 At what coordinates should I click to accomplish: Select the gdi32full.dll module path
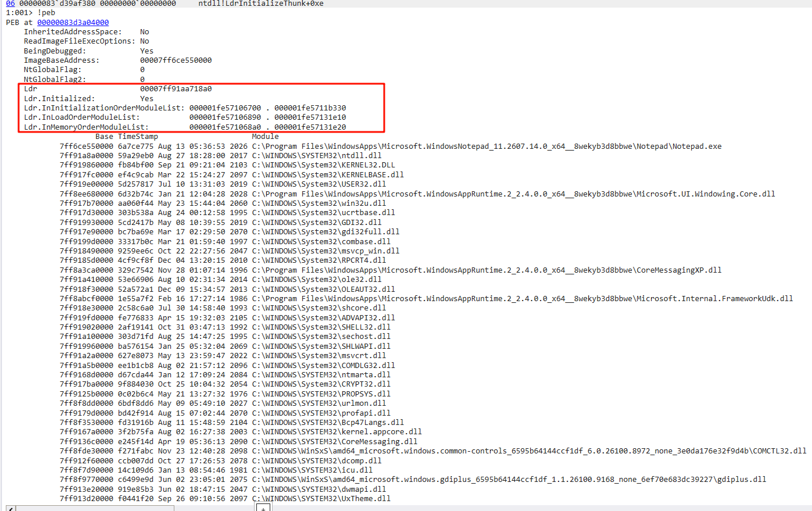tap(325, 232)
